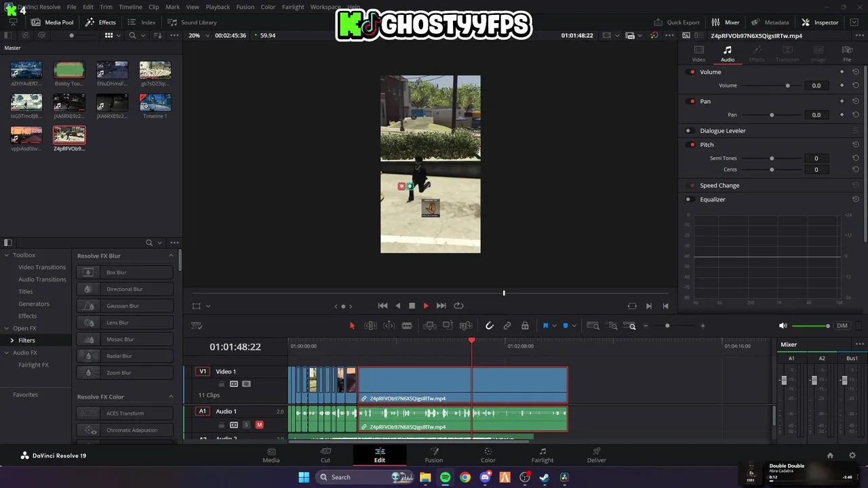Image resolution: width=868 pixels, height=488 pixels.
Task: Select the arrow Selection Mode tool
Action: (x=352, y=326)
